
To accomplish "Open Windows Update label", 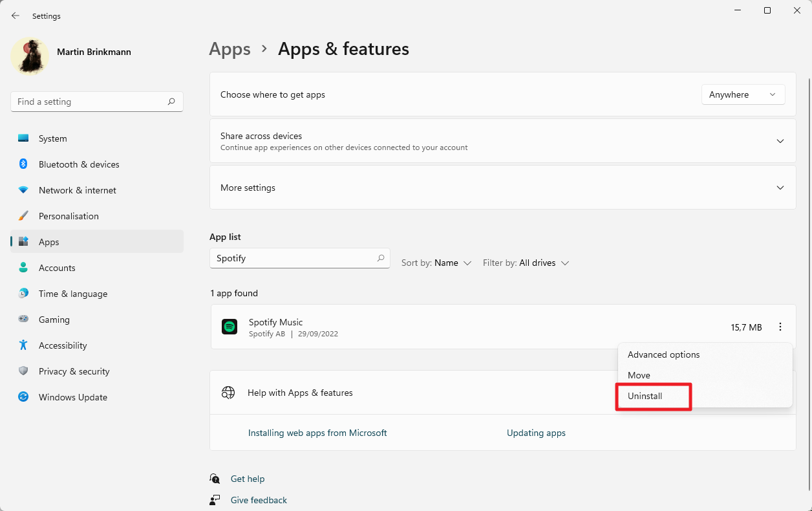I will 72,397.
